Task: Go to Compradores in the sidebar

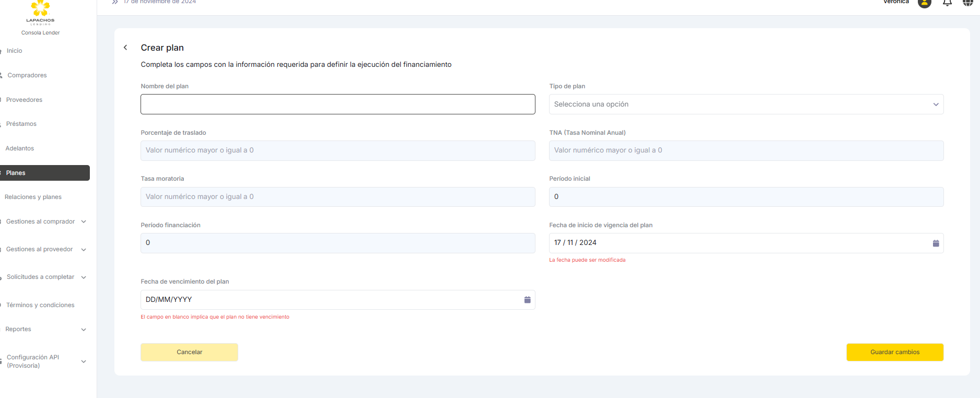Action: 27,75
